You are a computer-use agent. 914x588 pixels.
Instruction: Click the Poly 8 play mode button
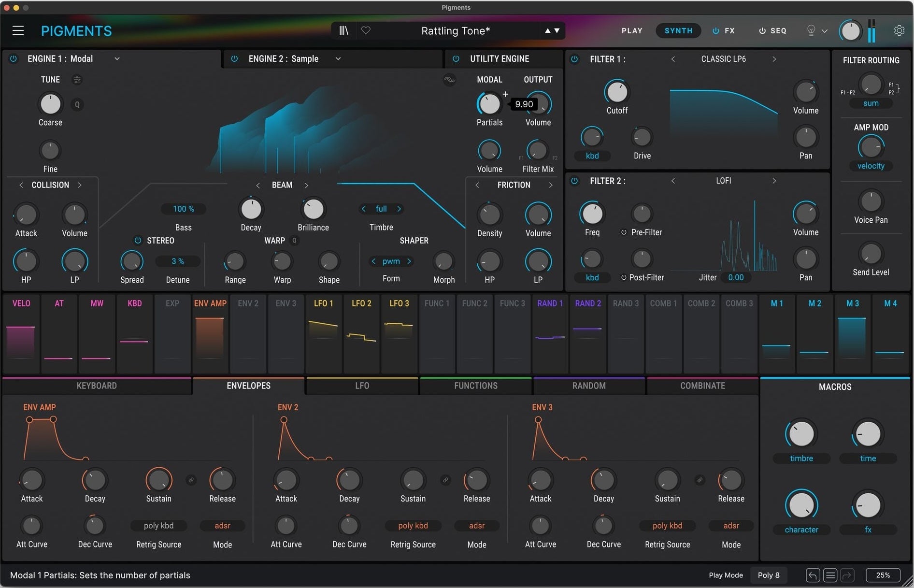(x=768, y=575)
